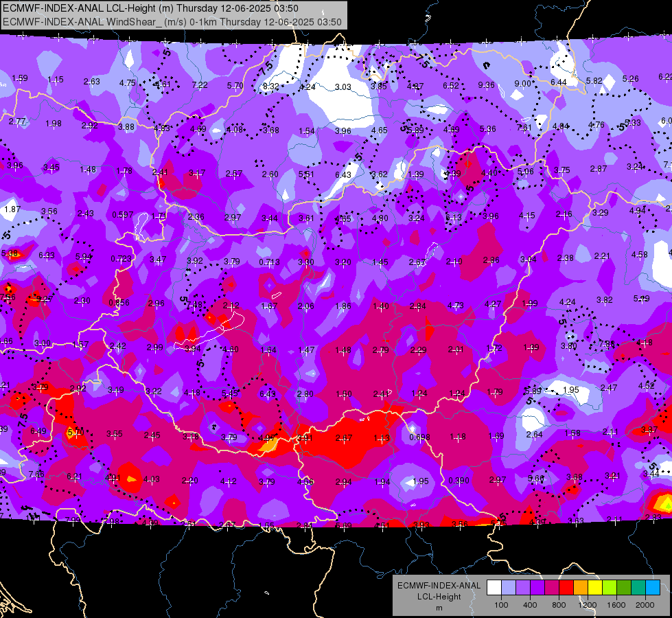Click the magenta legend color swatch

pos(552,588)
